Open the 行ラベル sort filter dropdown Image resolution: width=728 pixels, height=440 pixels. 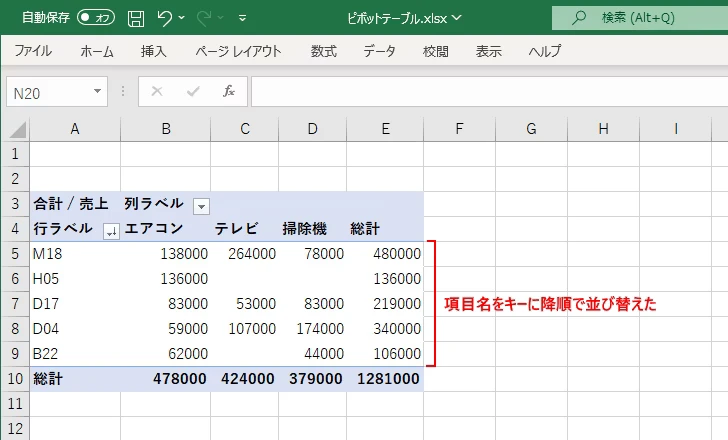pyautogui.click(x=111, y=231)
